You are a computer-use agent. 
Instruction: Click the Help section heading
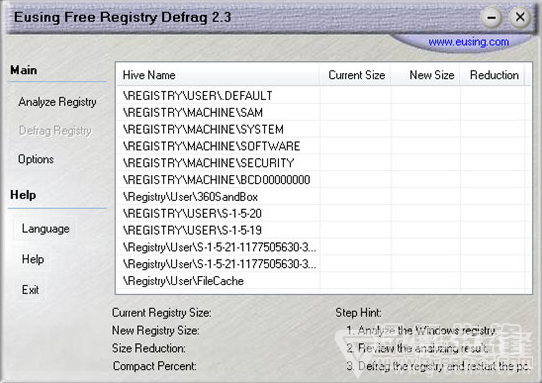point(23,195)
